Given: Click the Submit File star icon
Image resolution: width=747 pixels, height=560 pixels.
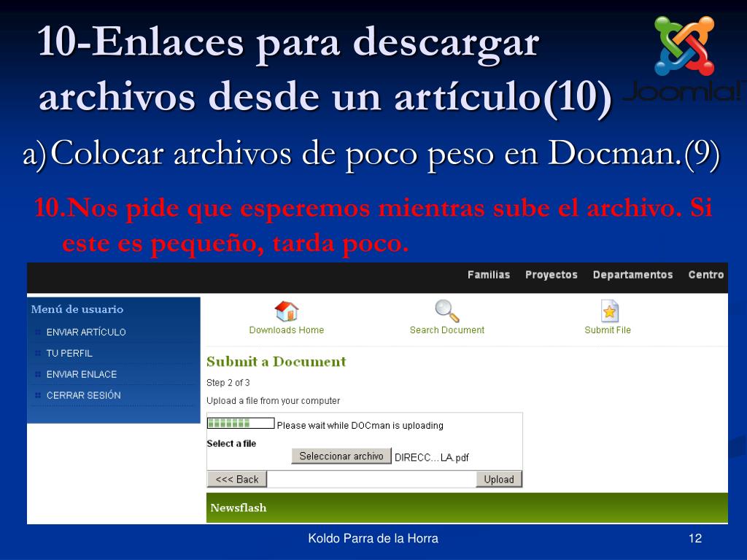Looking at the screenshot, I should tap(609, 311).
